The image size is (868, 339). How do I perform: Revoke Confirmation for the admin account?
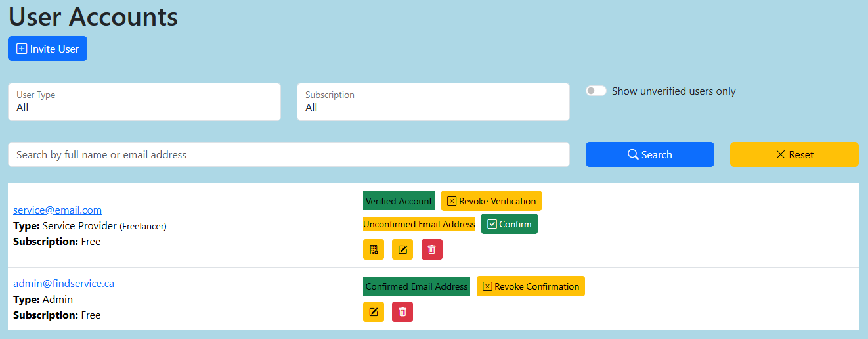531,286
